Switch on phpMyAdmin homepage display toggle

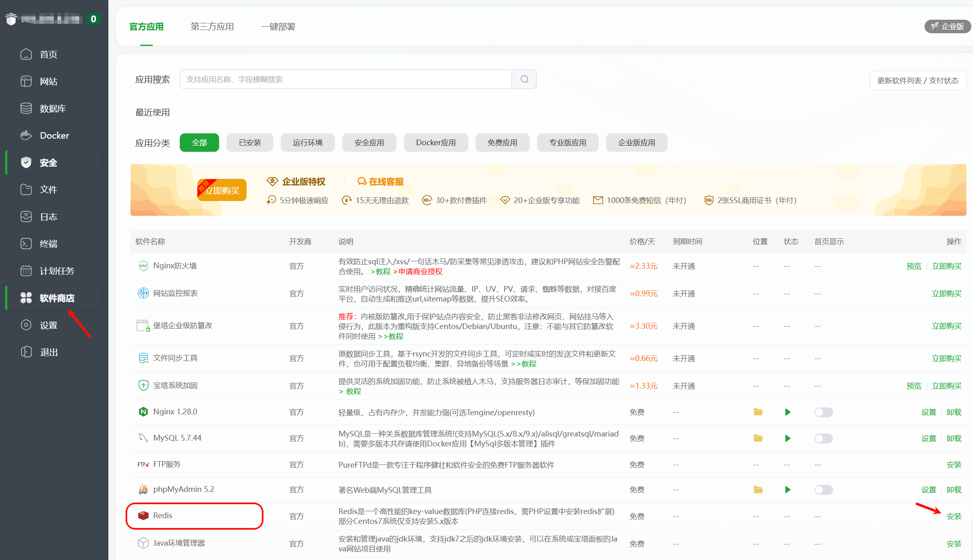tap(823, 489)
